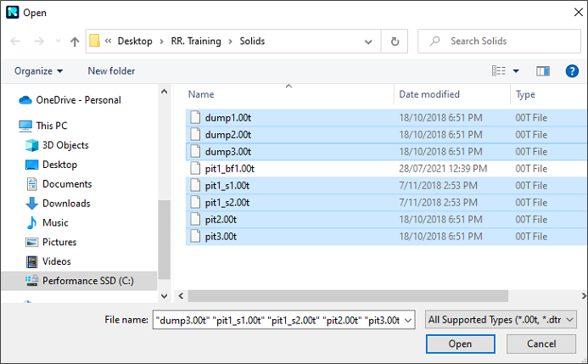Open the Organize menu
This screenshot has width=588, height=364.
[38, 71]
